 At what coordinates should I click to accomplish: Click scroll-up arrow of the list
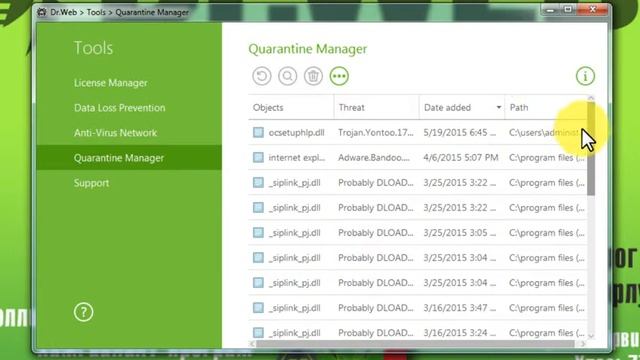(x=591, y=98)
